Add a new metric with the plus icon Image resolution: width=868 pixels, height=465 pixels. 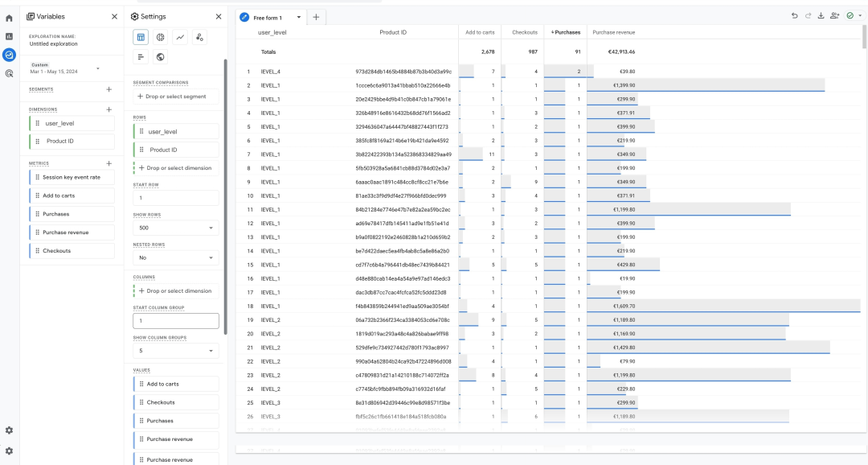click(109, 163)
